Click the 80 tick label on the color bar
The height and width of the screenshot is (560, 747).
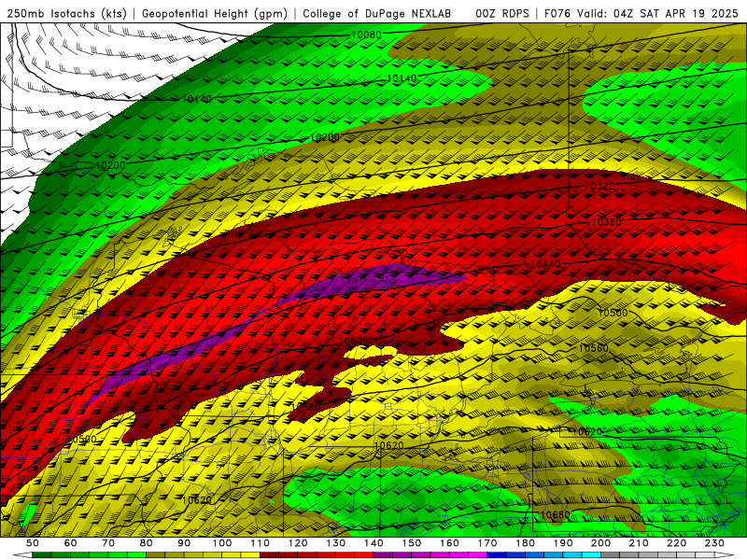point(147,543)
